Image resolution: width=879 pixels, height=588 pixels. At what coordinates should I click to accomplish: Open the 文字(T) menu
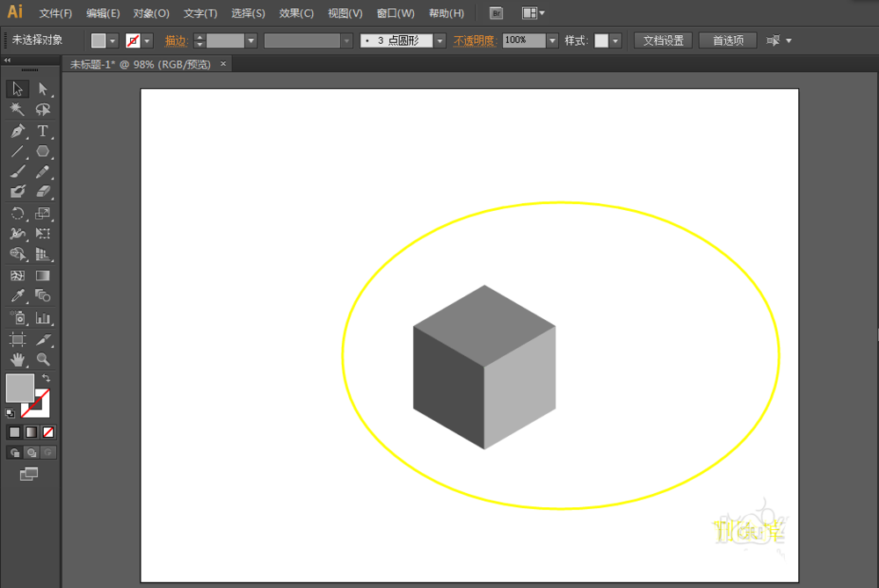pos(200,13)
